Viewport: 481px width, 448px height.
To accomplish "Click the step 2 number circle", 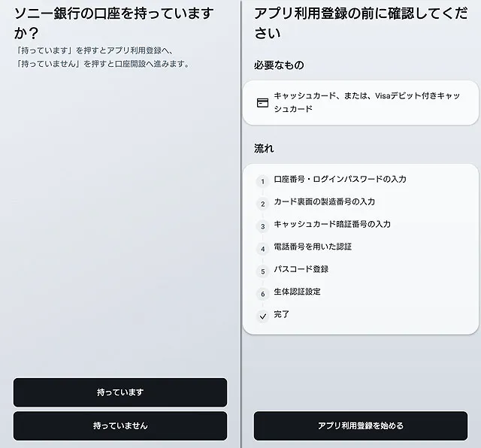I will tap(262, 204).
